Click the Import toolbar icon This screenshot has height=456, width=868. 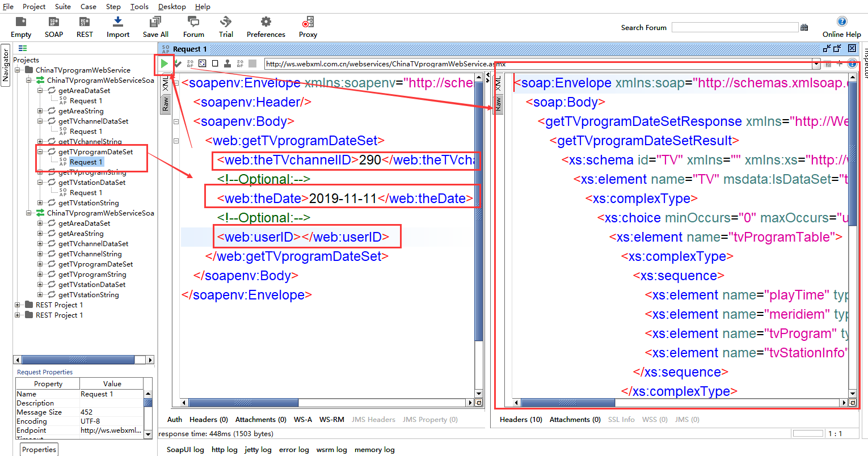(118, 27)
